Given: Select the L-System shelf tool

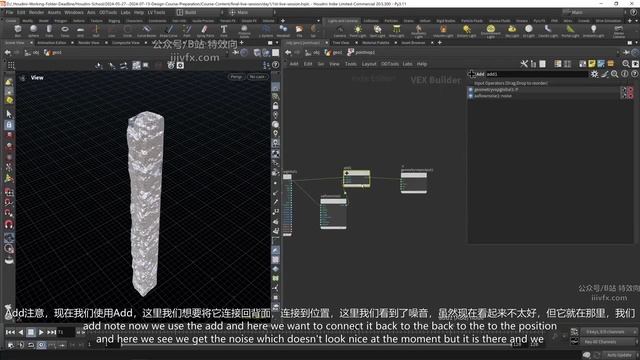Looking at the screenshot, I should [266, 31].
